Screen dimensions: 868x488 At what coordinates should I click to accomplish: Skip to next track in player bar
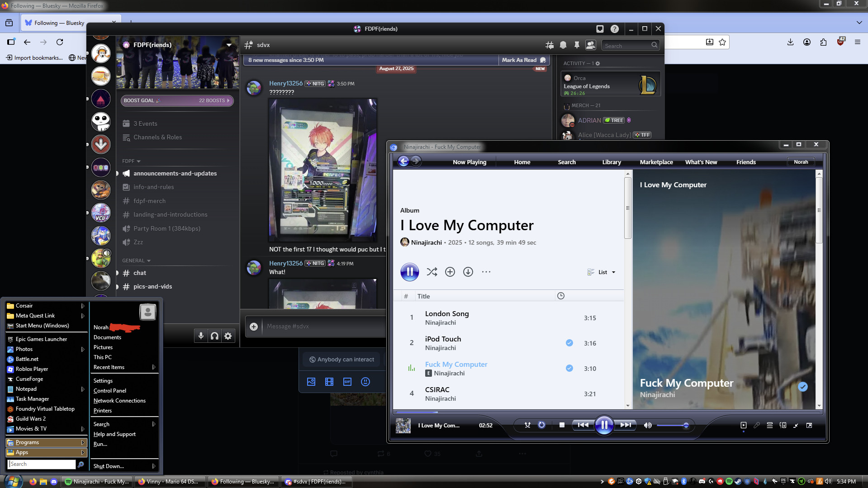(626, 425)
